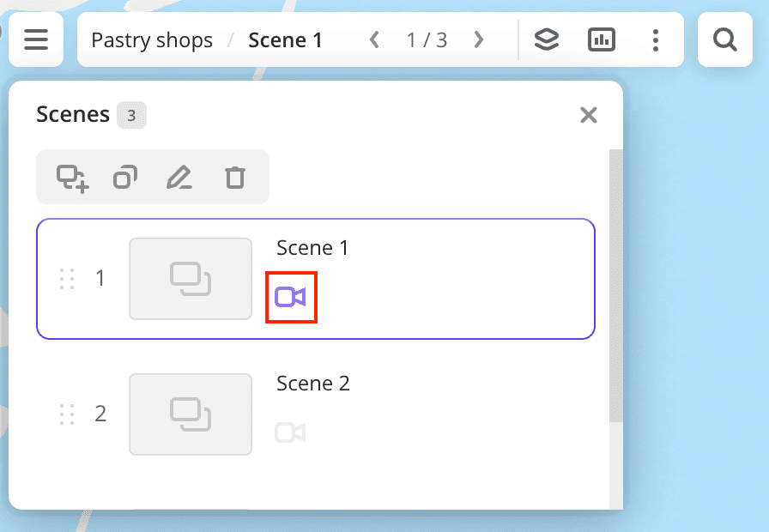Image resolution: width=769 pixels, height=532 pixels.
Task: Click the layers stack icon
Action: (547, 39)
